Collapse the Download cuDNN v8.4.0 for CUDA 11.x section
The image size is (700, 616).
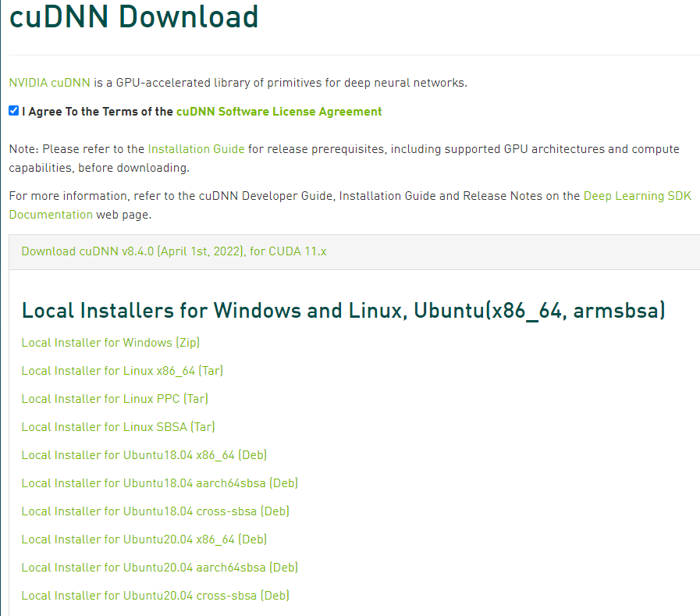pos(174,251)
